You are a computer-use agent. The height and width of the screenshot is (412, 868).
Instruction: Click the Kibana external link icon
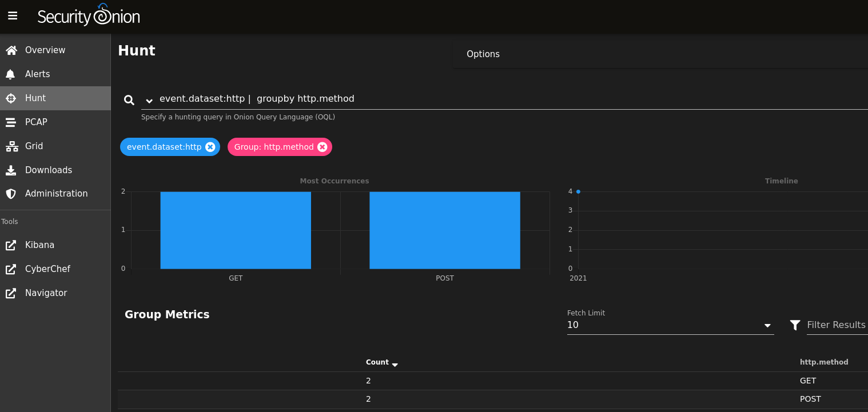pos(11,245)
